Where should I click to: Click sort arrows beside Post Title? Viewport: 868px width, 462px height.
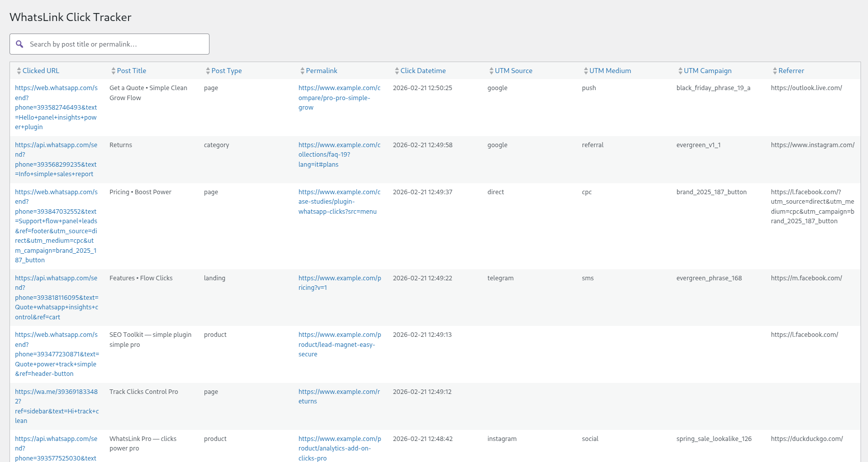tap(113, 71)
